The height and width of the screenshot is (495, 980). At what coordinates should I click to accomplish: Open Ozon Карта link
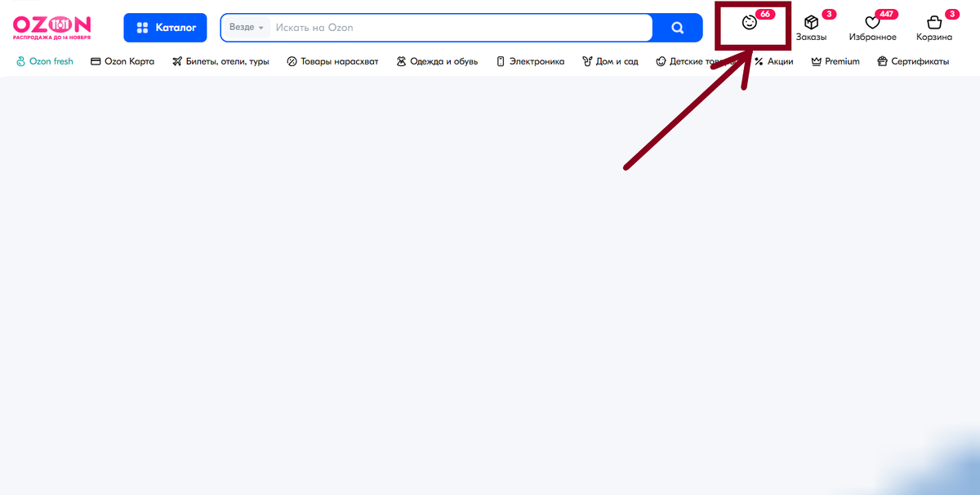point(122,61)
